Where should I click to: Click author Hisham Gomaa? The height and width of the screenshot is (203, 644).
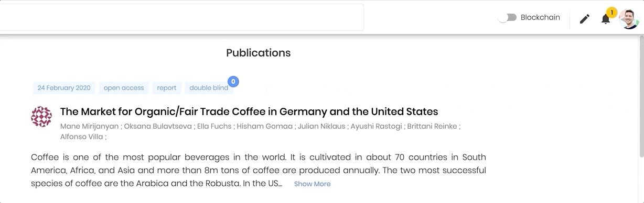coord(264,126)
